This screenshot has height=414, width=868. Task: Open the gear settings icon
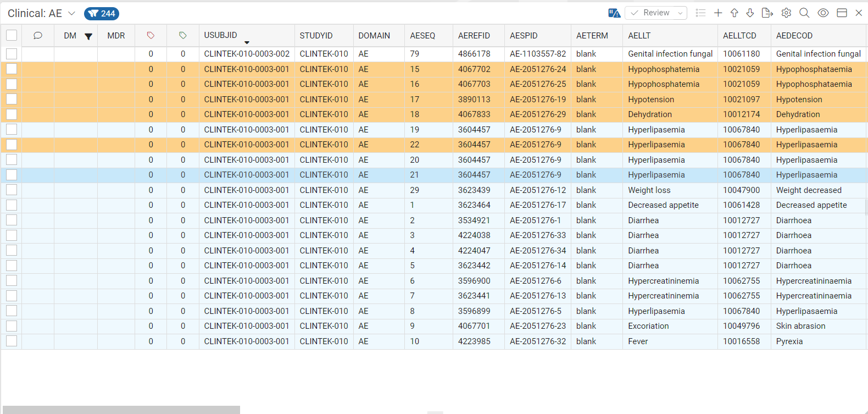pyautogui.click(x=786, y=13)
